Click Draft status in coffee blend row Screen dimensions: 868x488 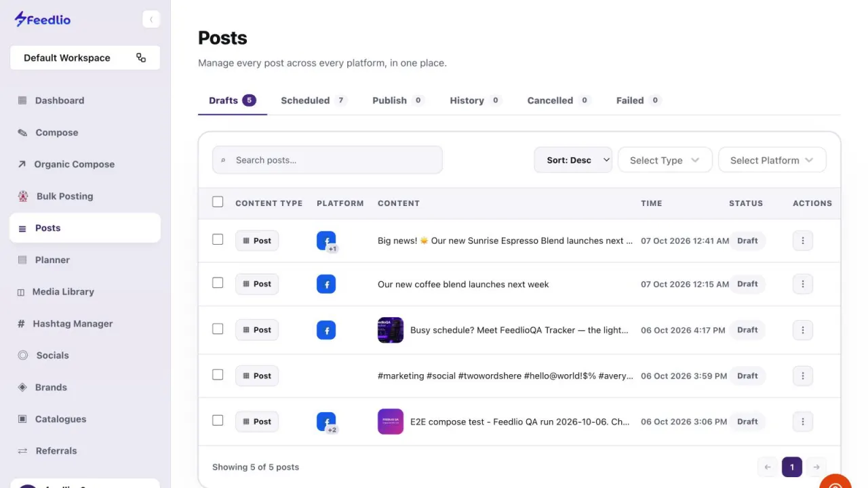click(747, 284)
